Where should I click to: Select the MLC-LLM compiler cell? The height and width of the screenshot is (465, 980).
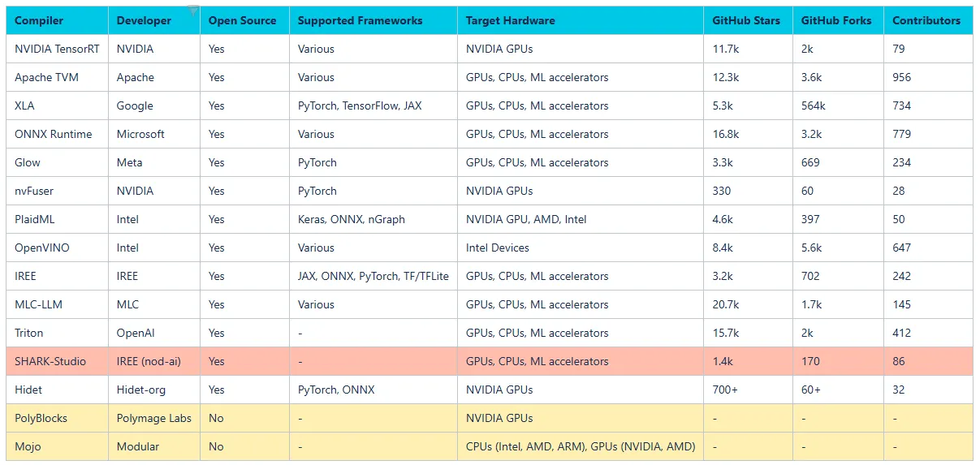58,304
